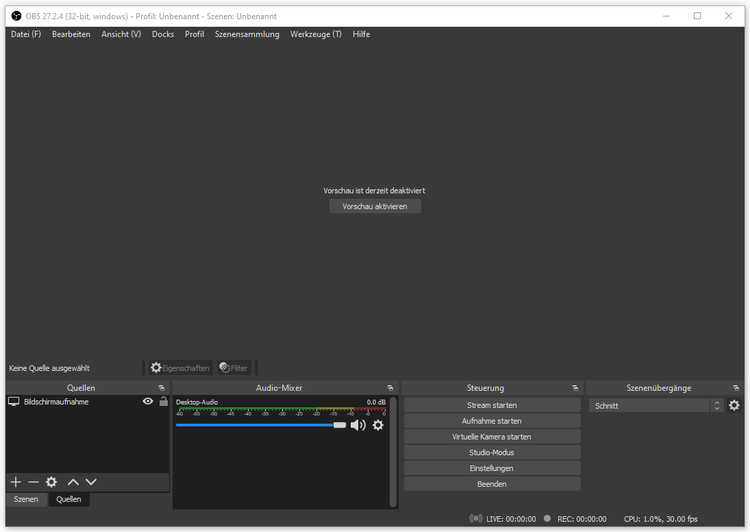Open source properties gear in Quellen toolbar
The width and height of the screenshot is (750, 532).
click(51, 482)
